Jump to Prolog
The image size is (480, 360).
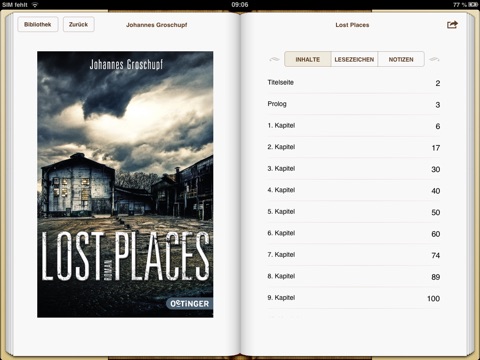tap(354, 104)
